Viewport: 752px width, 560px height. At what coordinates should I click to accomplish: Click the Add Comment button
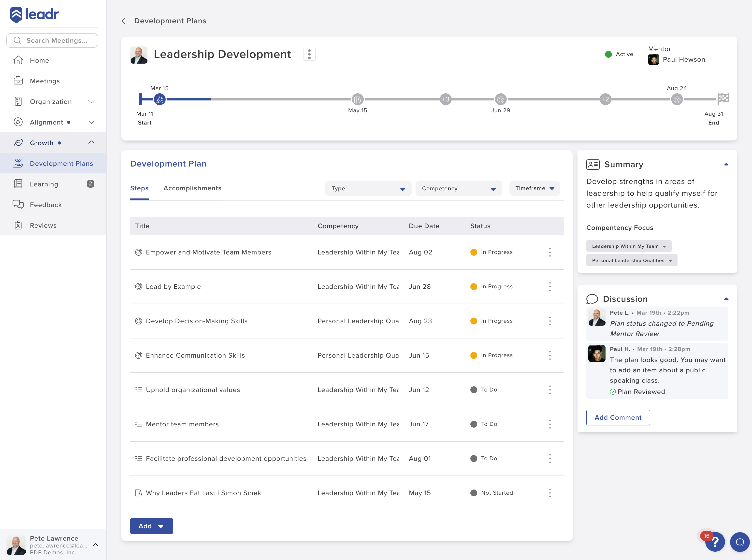click(x=618, y=417)
